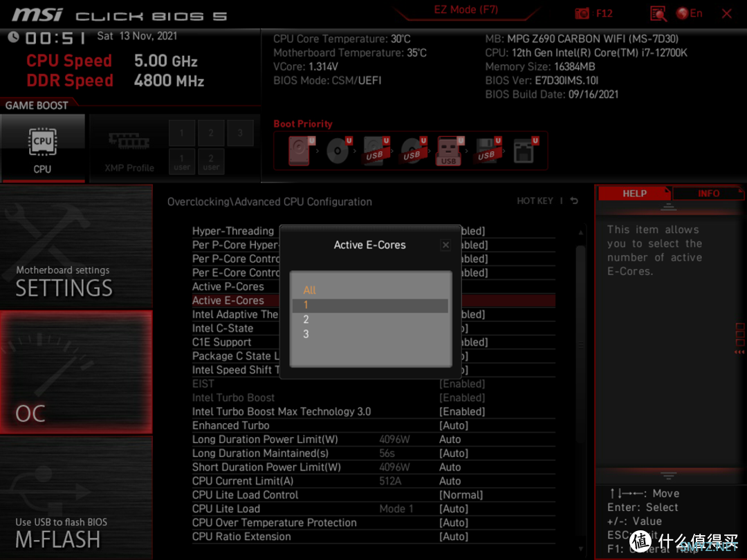Select the first hard disk boot device icon
This screenshot has width=747, height=560.
coord(300,151)
